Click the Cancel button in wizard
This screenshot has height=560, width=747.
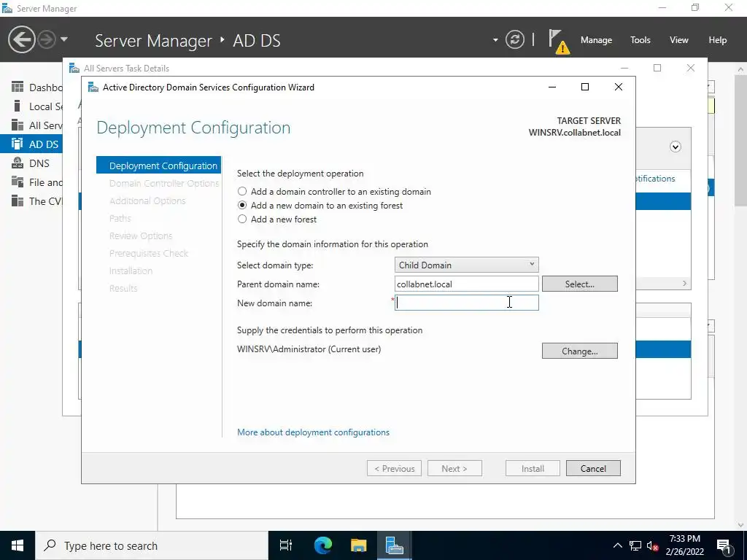(593, 468)
